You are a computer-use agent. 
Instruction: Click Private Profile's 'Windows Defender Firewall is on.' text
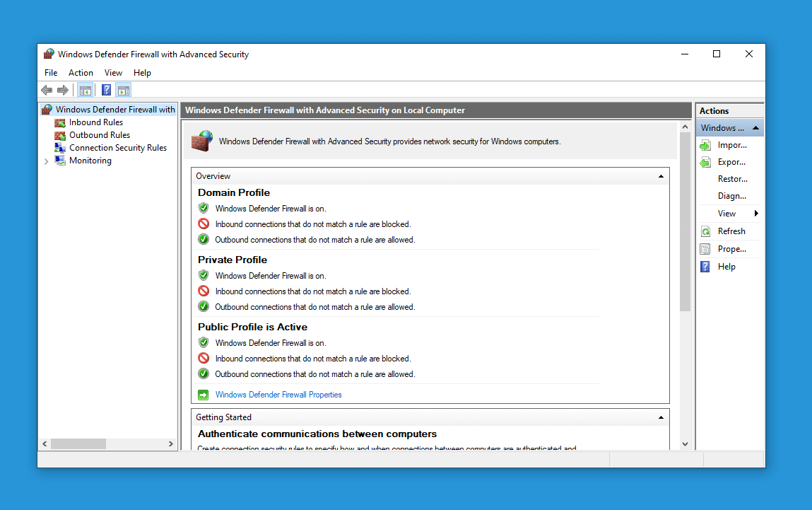click(271, 277)
